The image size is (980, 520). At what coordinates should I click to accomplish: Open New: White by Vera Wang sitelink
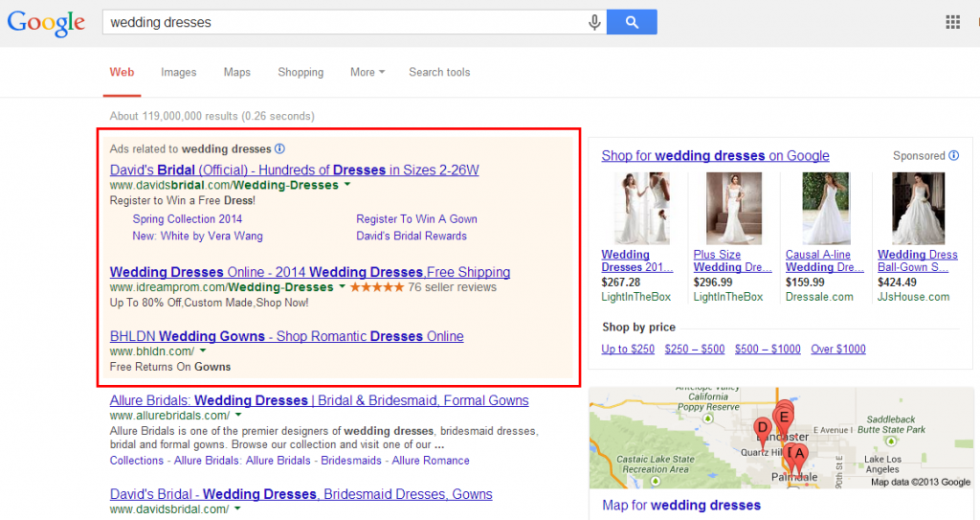click(x=197, y=236)
